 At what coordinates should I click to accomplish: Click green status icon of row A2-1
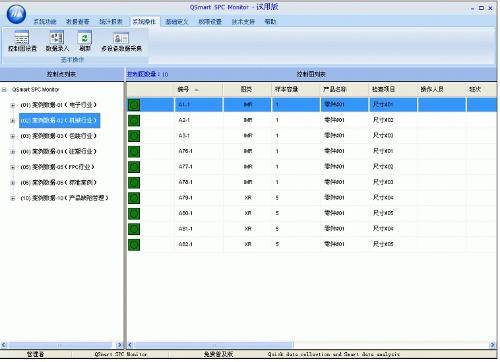(134, 120)
